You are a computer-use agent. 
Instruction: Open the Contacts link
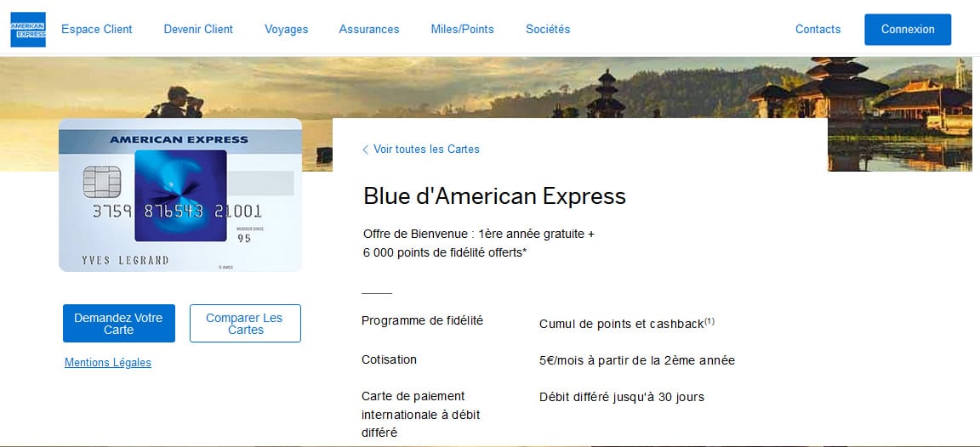tap(818, 29)
